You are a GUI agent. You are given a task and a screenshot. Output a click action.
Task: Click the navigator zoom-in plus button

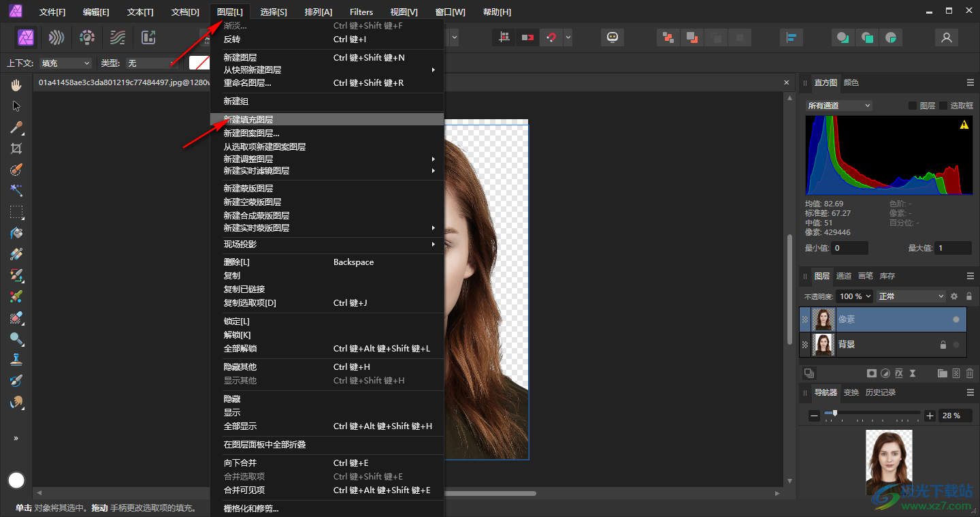tap(930, 416)
